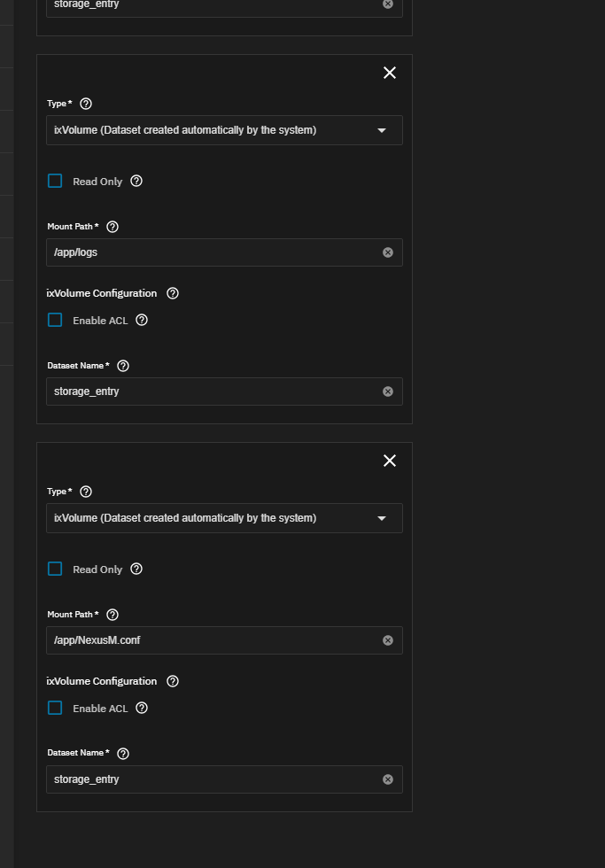Focus the /app/logs mount path input
Viewport: 605px width, 868px height.
point(213,252)
